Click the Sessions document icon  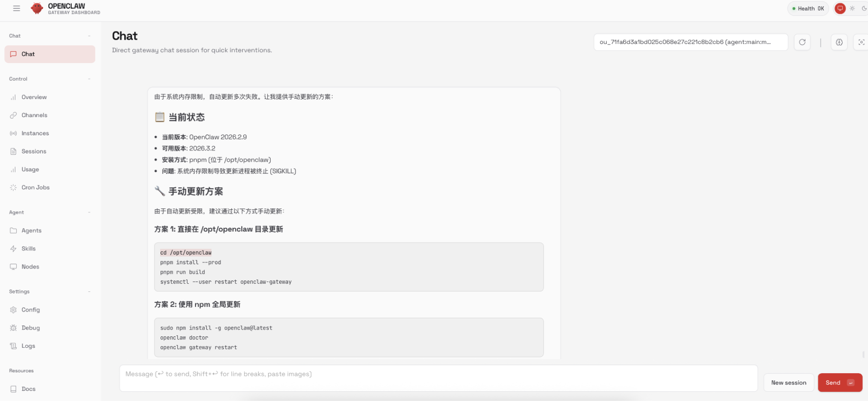click(13, 151)
